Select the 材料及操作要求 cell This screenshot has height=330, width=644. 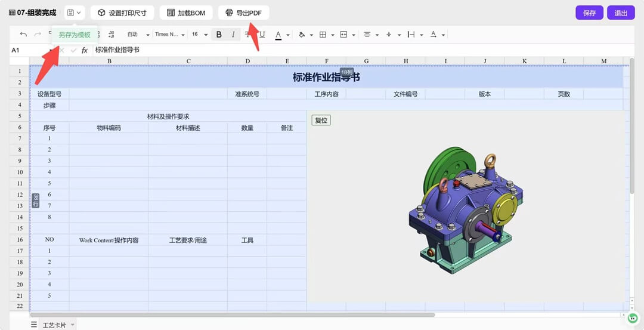168,117
